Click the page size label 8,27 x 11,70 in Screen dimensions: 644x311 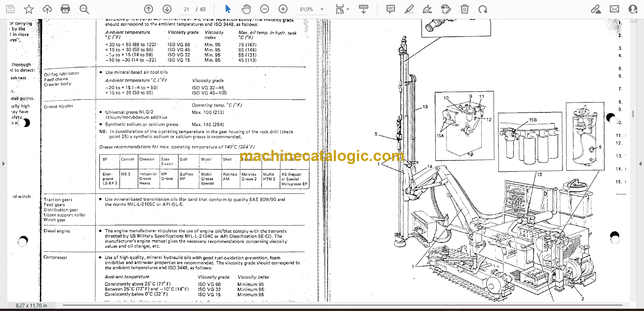tap(31, 306)
